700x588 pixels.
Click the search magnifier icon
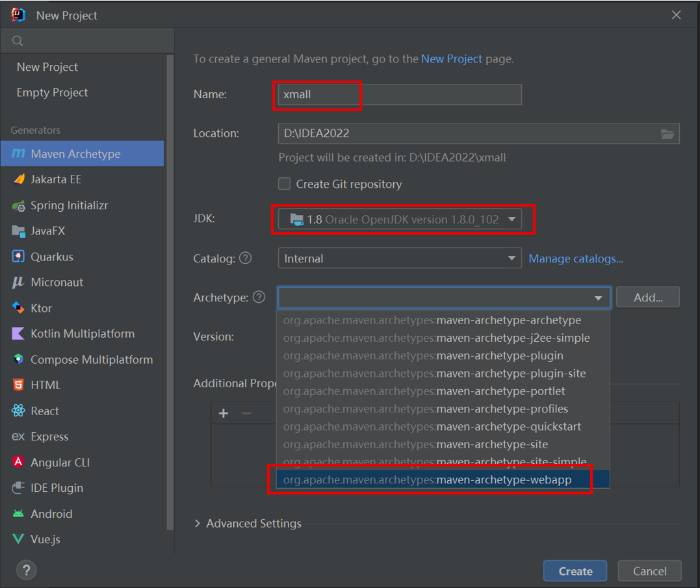tap(18, 41)
